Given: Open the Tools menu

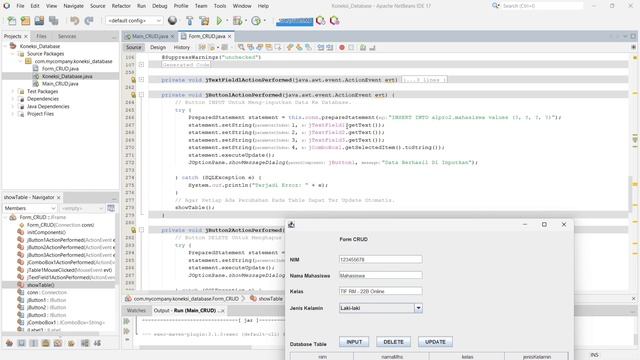Looking at the screenshot, I should (x=220, y=6).
